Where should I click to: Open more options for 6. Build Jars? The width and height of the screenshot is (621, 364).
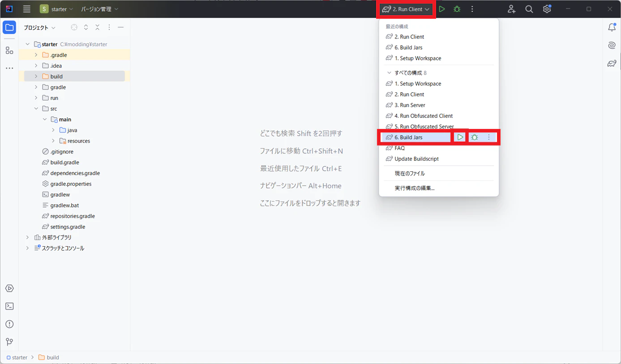(489, 137)
